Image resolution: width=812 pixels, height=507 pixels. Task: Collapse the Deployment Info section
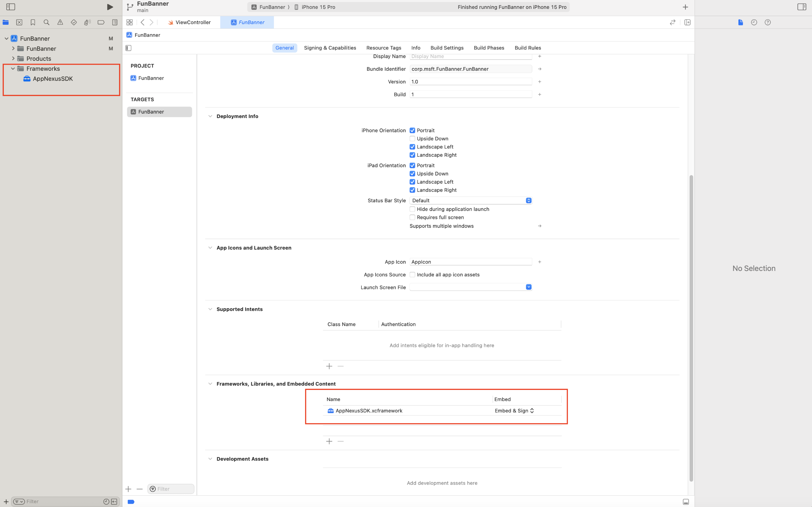point(210,116)
